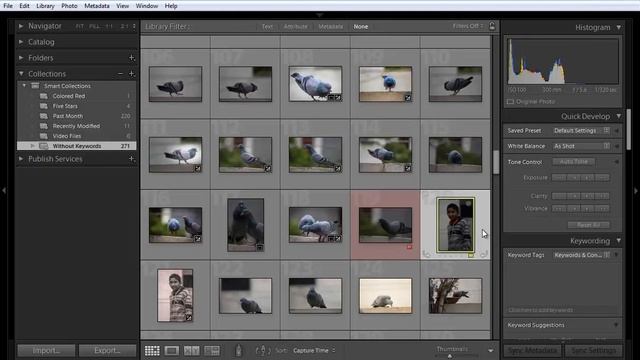Click the toolbar content dropdown arrow
The width and height of the screenshot is (640, 360).
coord(491,350)
